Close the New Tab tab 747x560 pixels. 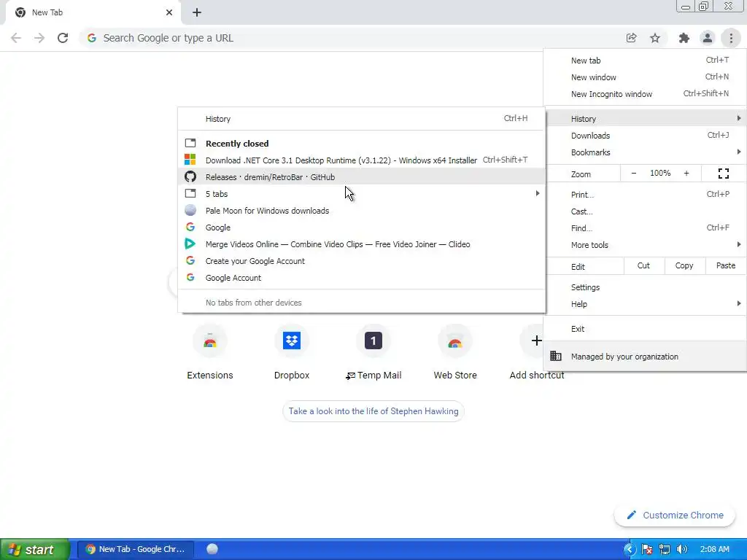pyautogui.click(x=169, y=12)
